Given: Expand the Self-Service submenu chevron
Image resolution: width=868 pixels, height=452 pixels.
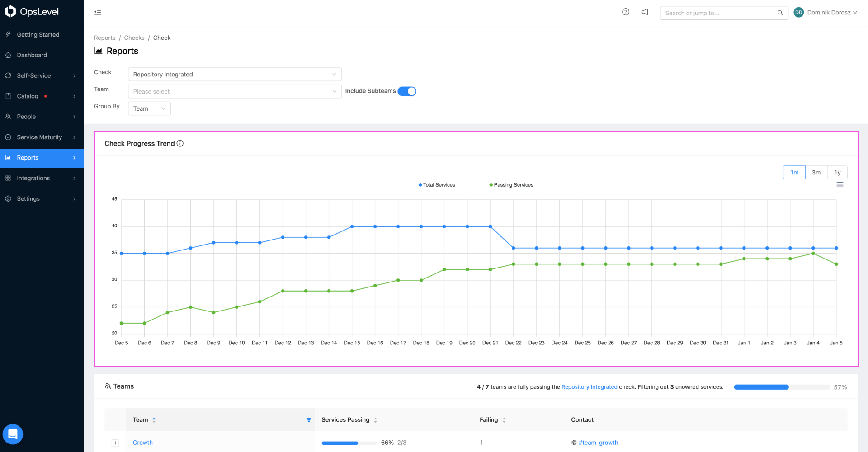Looking at the screenshot, I should pos(75,75).
